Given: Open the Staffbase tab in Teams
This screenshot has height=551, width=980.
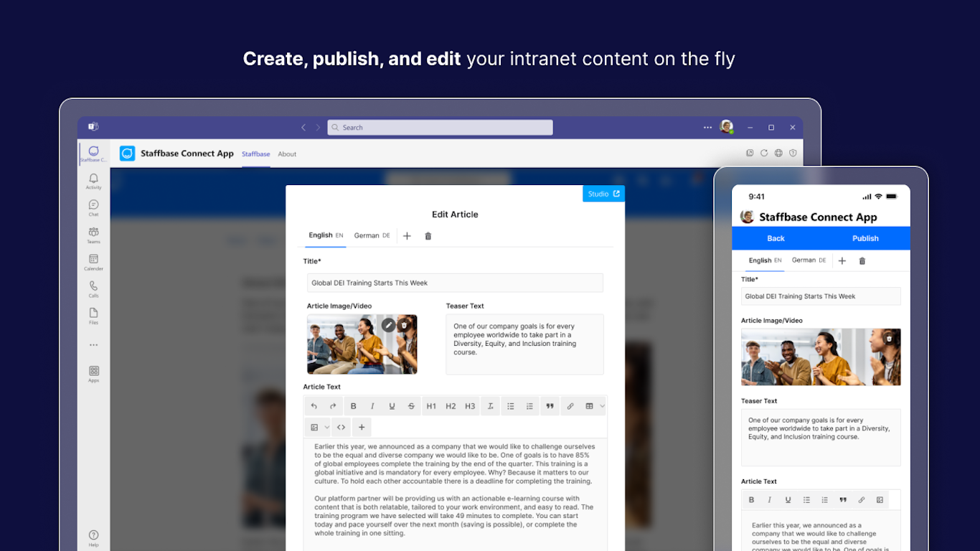Looking at the screenshot, I should point(256,154).
